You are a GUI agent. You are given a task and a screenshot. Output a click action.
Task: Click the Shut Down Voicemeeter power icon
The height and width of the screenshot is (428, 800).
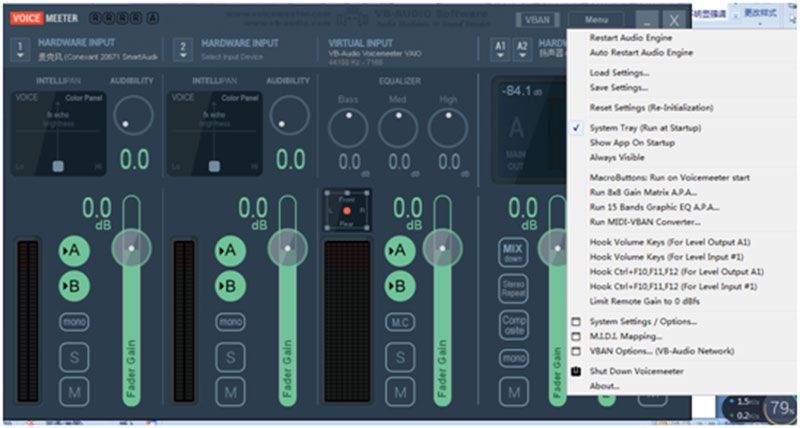coord(576,371)
